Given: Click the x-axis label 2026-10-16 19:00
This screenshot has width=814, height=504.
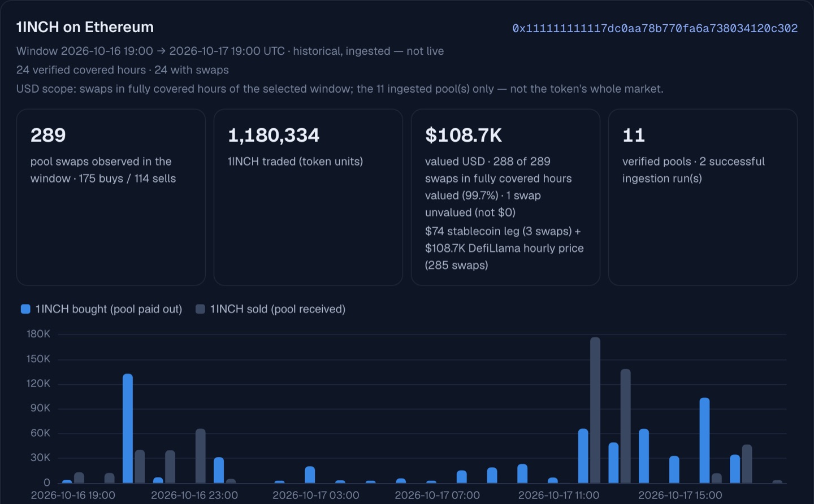Looking at the screenshot, I should click(x=73, y=495).
